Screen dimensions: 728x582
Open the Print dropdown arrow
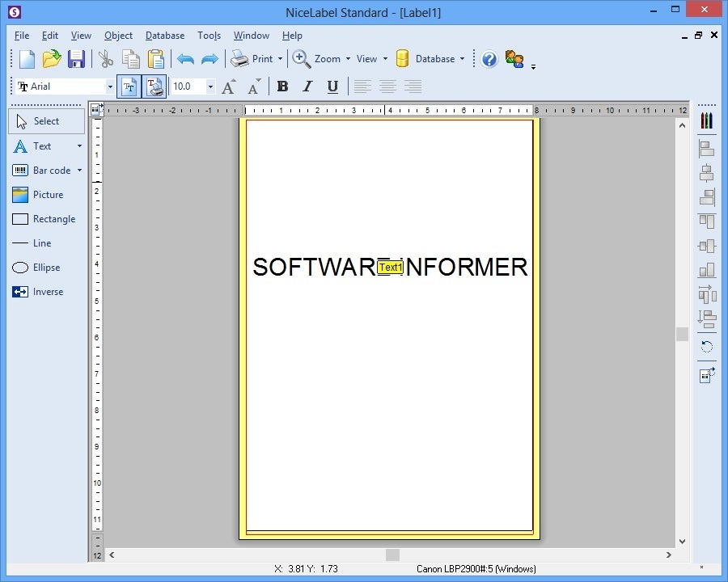280,59
